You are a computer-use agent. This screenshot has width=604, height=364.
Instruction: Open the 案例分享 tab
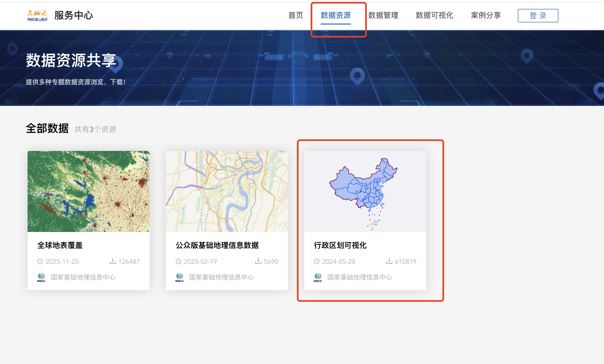click(486, 15)
